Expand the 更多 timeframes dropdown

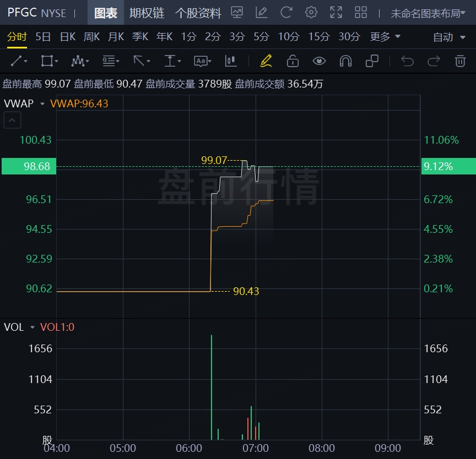(x=385, y=37)
